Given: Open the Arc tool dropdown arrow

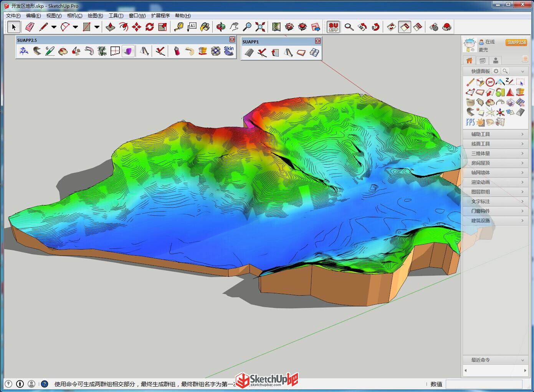Looking at the screenshot, I should [x=75, y=27].
